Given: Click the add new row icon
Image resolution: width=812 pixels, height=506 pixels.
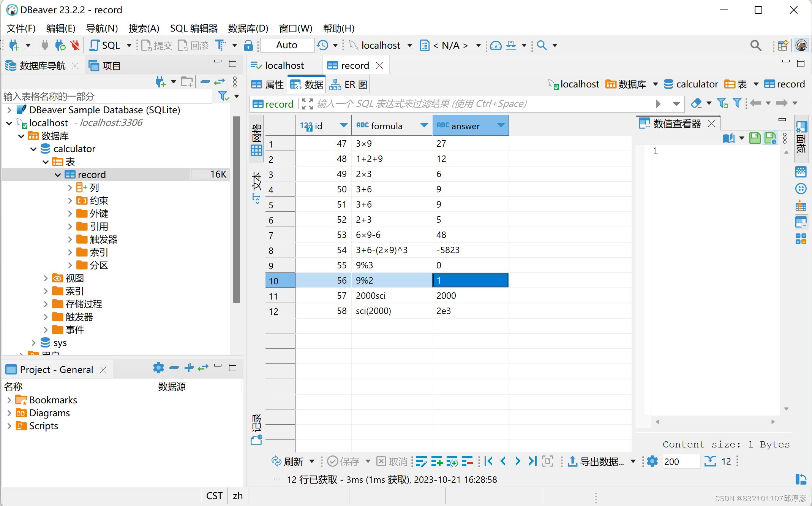Looking at the screenshot, I should (437, 462).
